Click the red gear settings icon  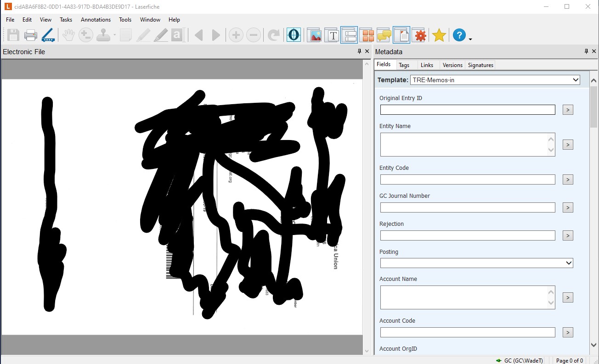click(x=419, y=35)
